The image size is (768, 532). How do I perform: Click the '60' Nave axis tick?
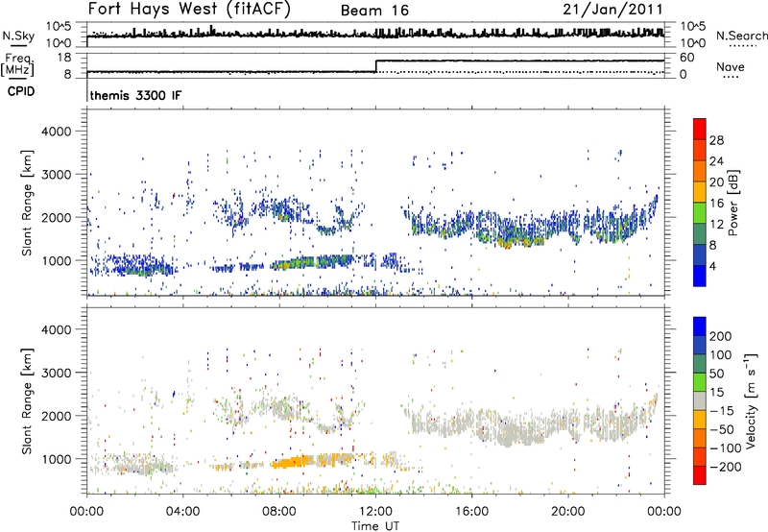pos(686,58)
